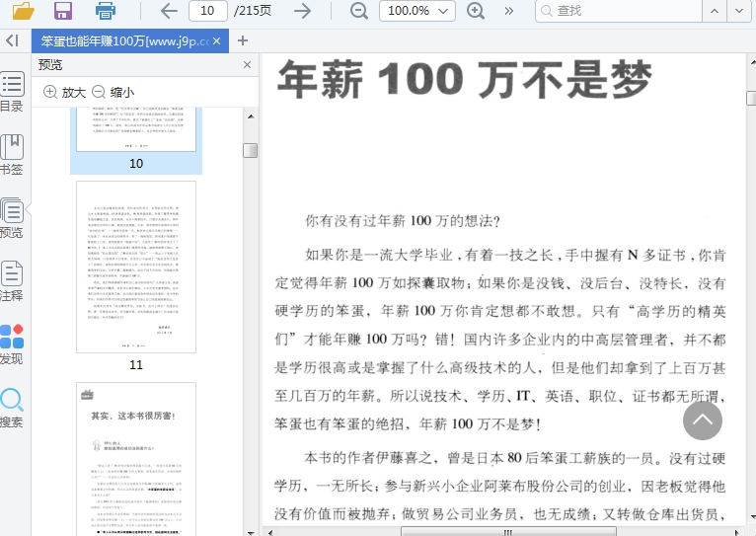
Task: Zoom out using the toolbar minus magnifier
Action: [359, 11]
